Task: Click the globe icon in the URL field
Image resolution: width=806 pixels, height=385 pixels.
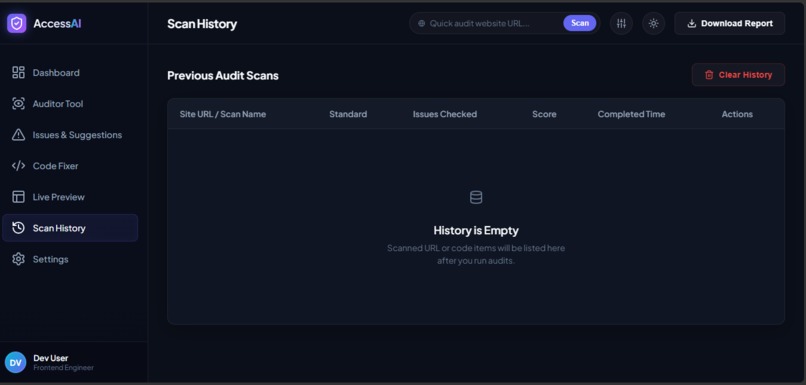Action: pos(422,24)
